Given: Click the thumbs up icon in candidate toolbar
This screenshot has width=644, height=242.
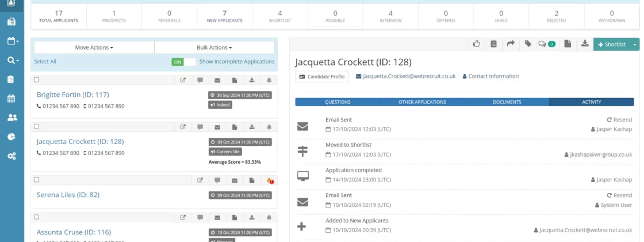Looking at the screenshot, I should click(476, 44).
